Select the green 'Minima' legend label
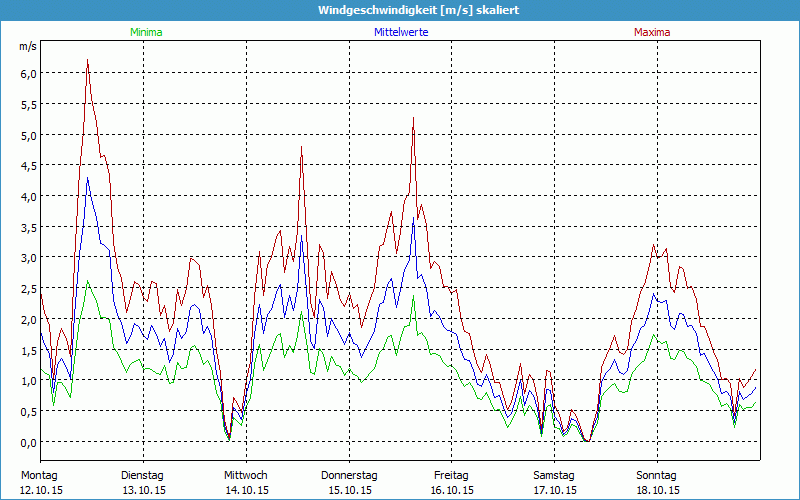Screen dimensions: 800x500 click(146, 32)
